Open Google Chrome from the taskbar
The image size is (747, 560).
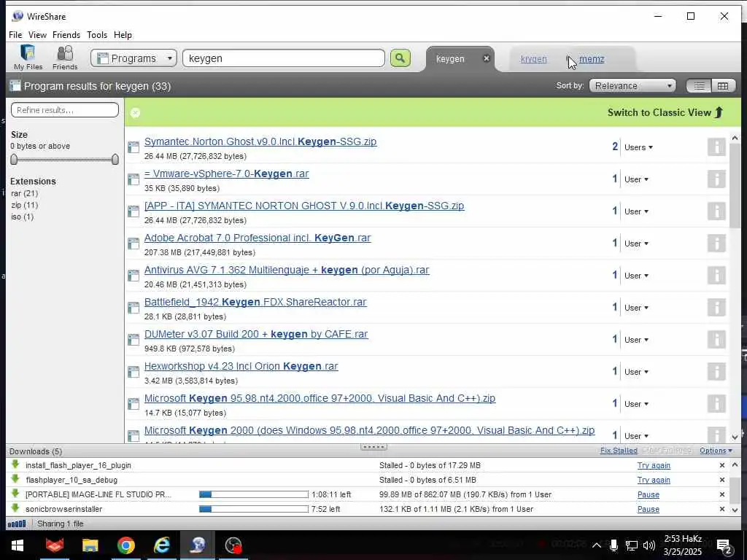(125, 545)
